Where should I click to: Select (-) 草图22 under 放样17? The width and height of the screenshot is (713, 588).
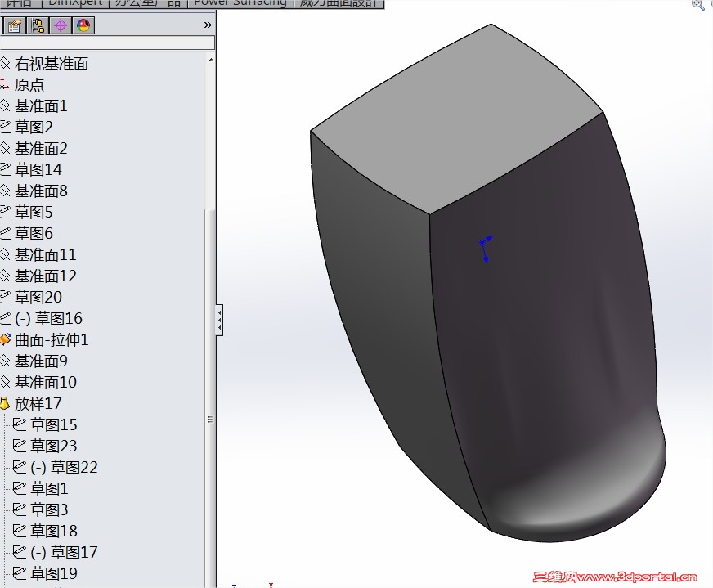pyautogui.click(x=64, y=467)
